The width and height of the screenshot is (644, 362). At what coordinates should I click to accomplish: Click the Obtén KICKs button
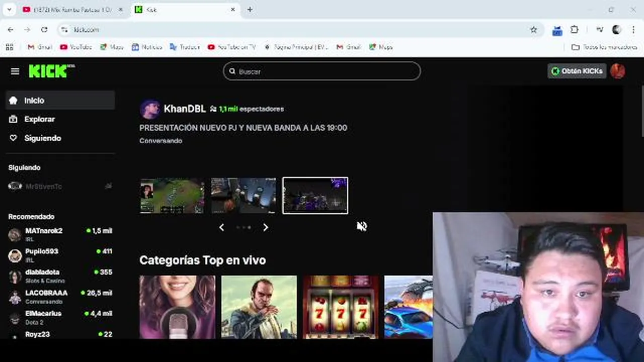pyautogui.click(x=577, y=71)
